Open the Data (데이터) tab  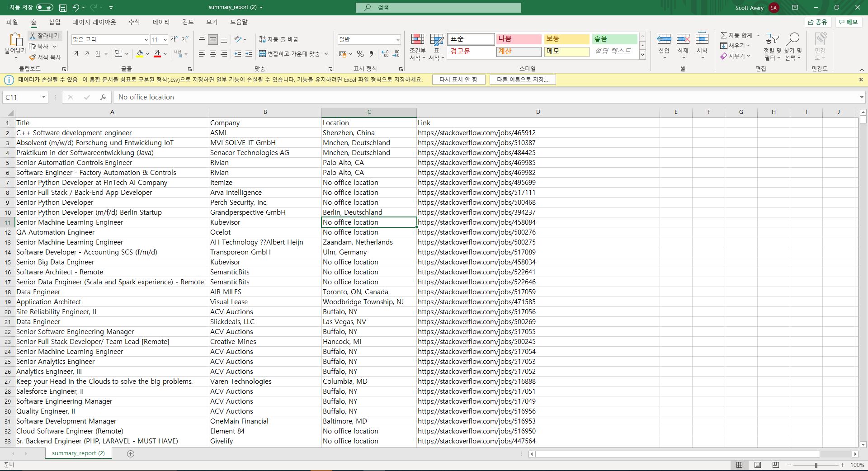(x=161, y=22)
